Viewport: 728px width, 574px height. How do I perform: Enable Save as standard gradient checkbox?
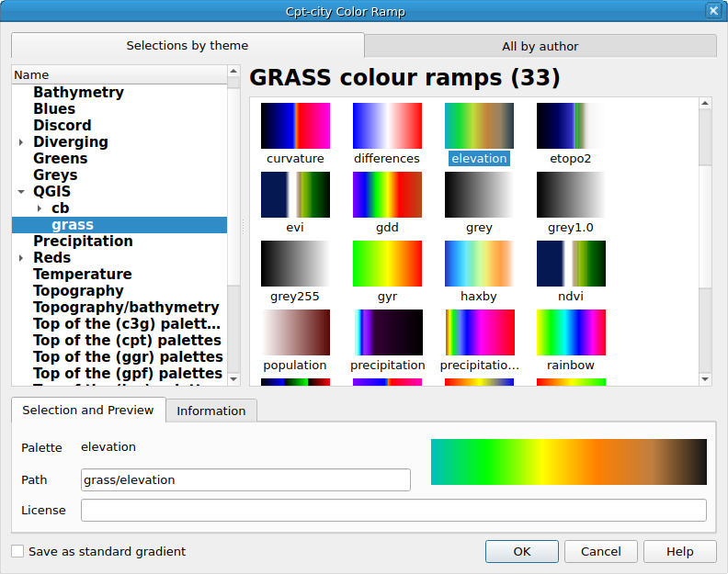pyautogui.click(x=18, y=552)
